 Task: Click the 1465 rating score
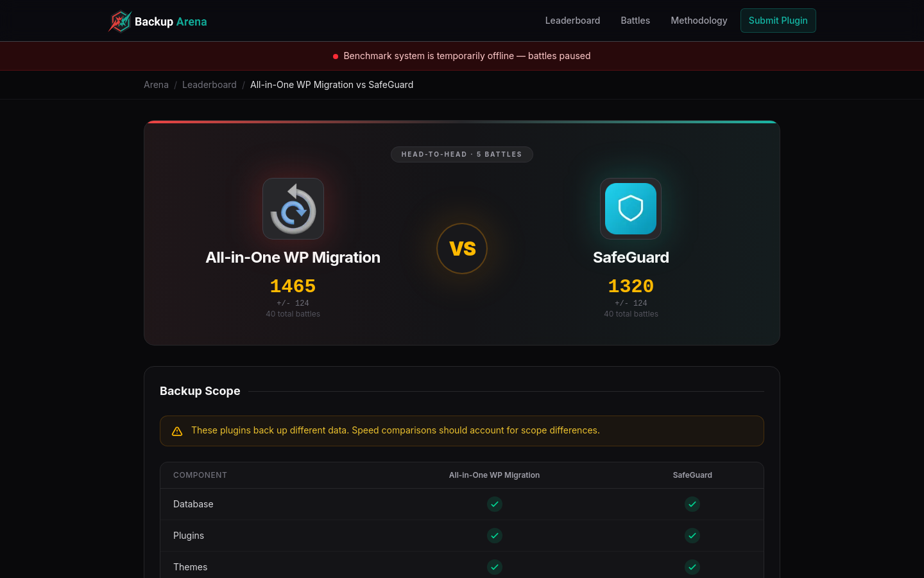[293, 286]
